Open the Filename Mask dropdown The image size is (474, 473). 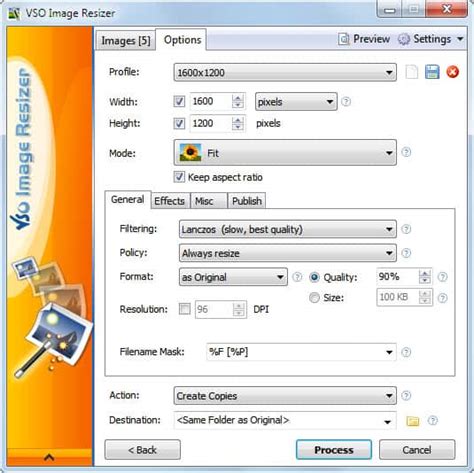click(x=301, y=352)
